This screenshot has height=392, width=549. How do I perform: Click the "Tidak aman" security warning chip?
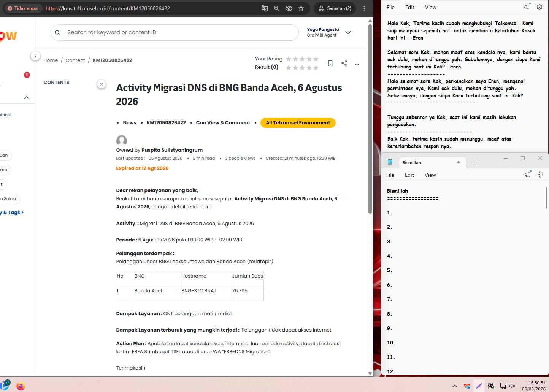[23, 8]
